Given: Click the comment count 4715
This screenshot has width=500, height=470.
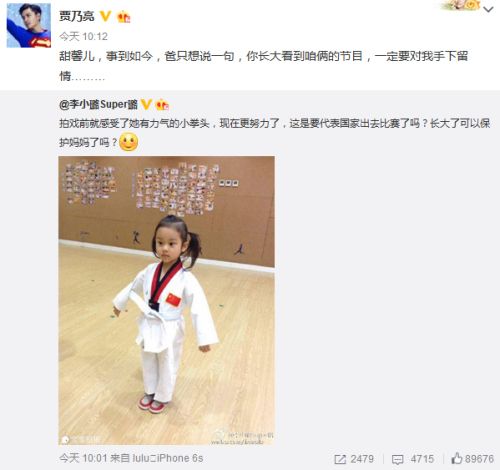Looking at the screenshot, I should tap(422, 459).
